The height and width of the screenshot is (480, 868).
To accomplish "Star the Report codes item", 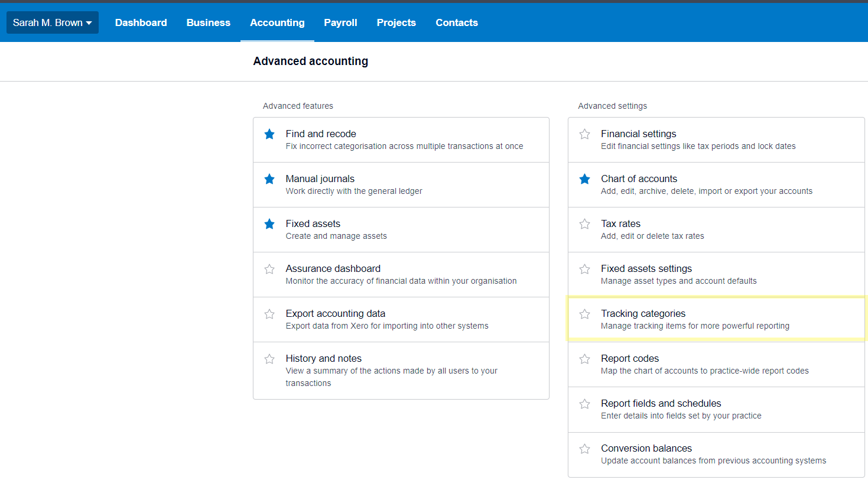I will pyautogui.click(x=585, y=359).
